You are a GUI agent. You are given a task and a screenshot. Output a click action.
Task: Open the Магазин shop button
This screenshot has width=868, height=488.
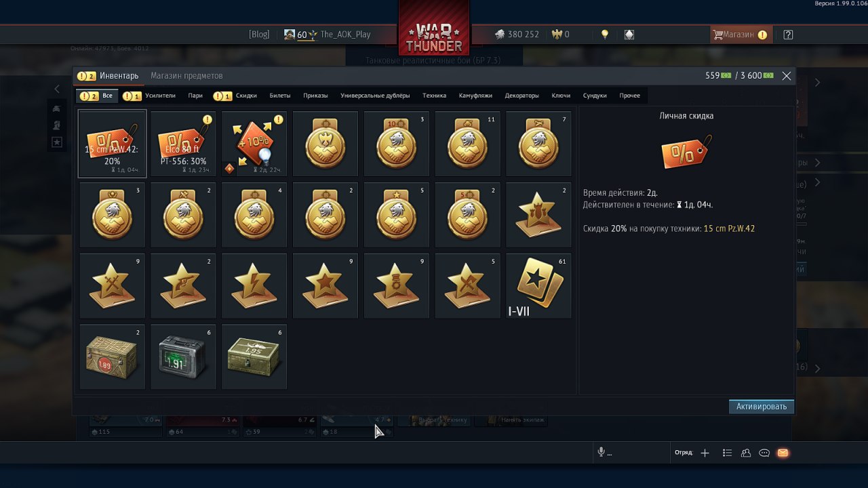click(x=740, y=35)
